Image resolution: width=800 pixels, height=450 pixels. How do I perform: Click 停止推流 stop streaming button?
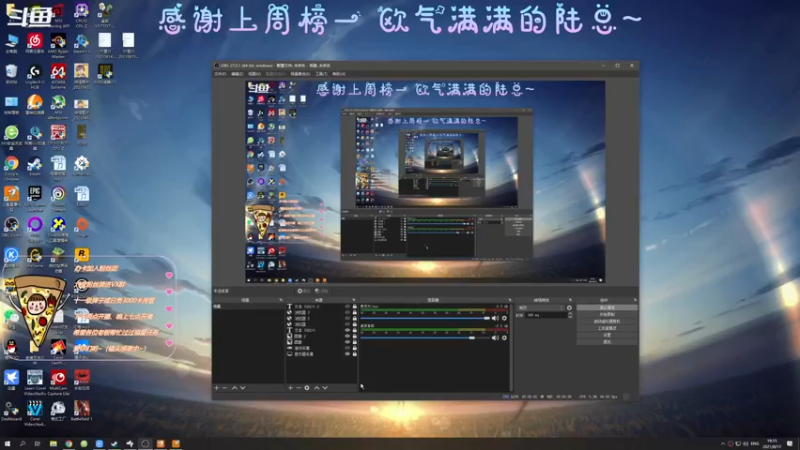coord(607,308)
